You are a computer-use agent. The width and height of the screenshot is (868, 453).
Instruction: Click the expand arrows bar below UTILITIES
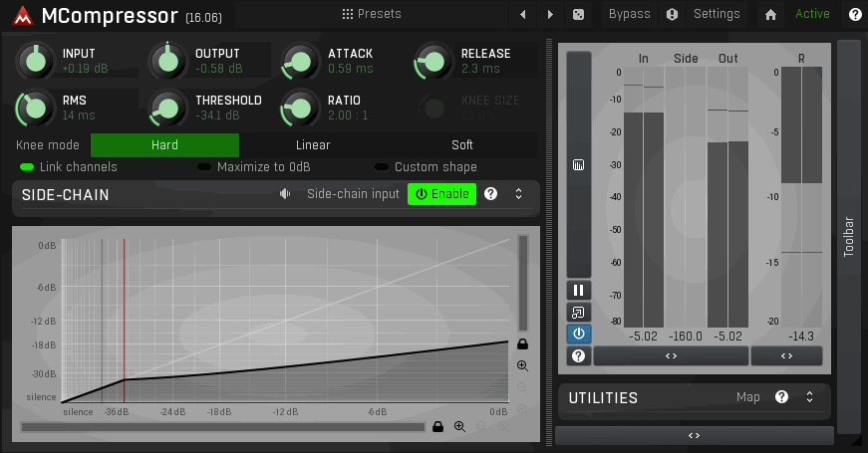[695, 436]
